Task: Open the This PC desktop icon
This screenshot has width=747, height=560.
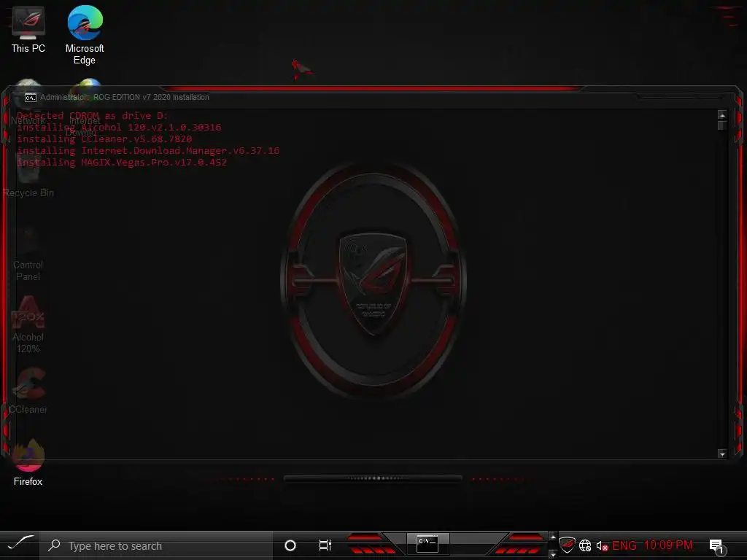Action: [x=28, y=30]
